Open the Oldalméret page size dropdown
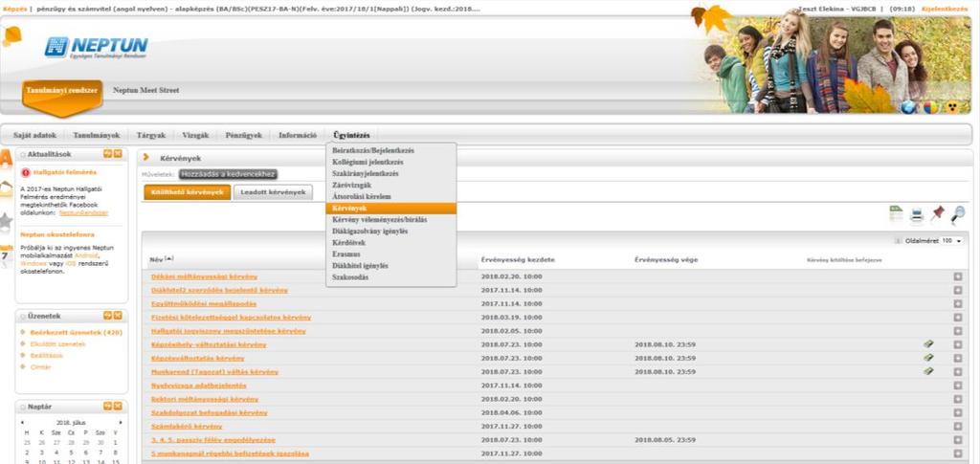Screen dimensions: 980x464 click(952, 240)
